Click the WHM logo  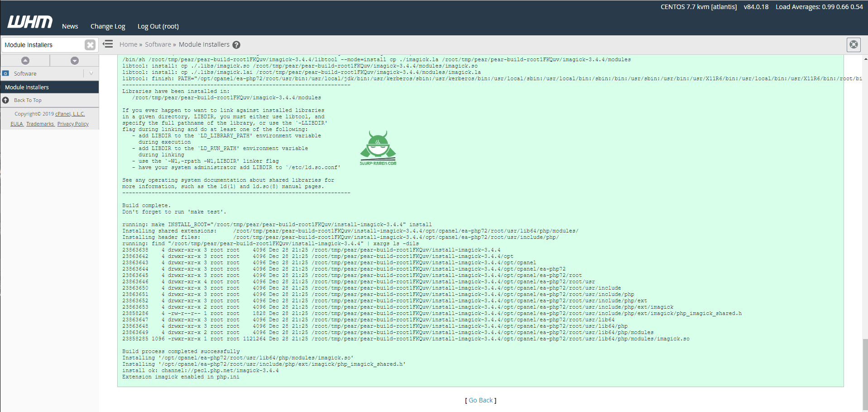[30, 22]
